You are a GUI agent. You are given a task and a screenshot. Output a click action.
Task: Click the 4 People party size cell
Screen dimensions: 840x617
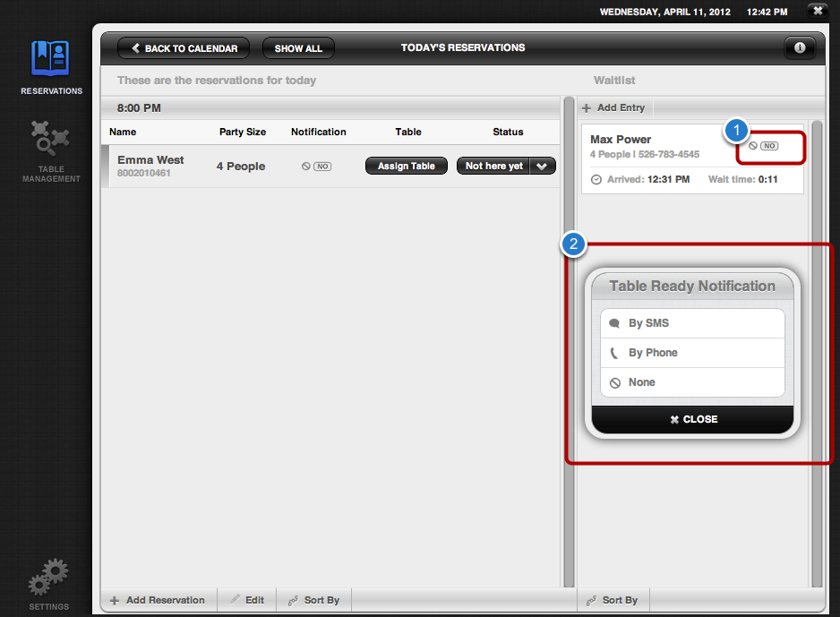[241, 166]
